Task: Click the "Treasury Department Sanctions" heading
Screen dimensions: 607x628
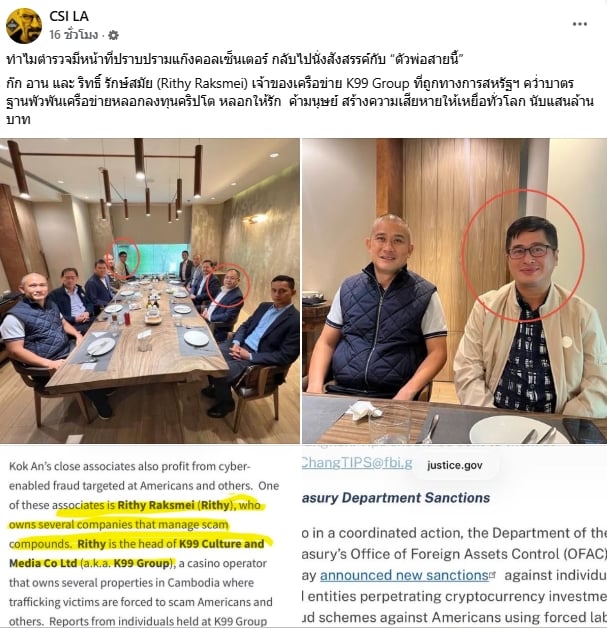Action: (x=396, y=498)
